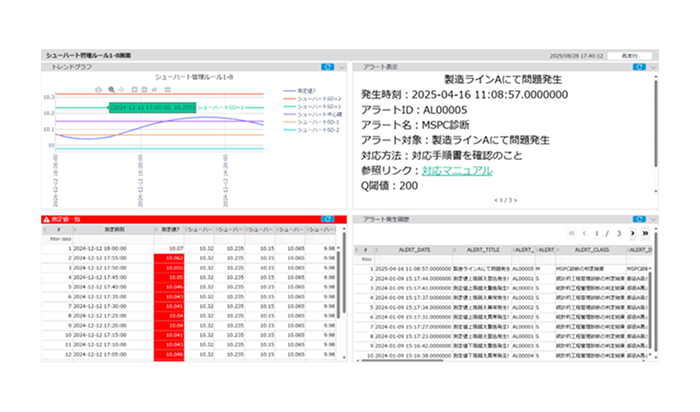Refresh the アラート表示 panel
This screenshot has width=700, height=412.
(637, 66)
